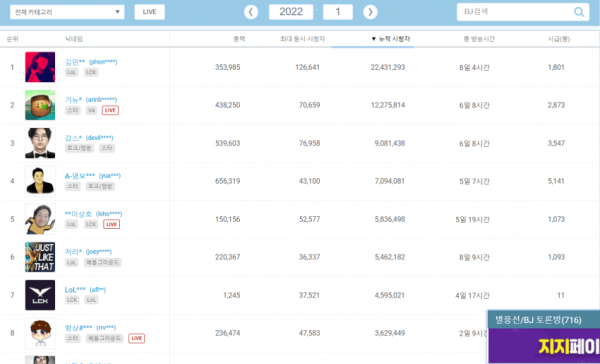This screenshot has height=364, width=600.
Task: Click the red LIVE badge on rank 8
Action: click(137, 338)
